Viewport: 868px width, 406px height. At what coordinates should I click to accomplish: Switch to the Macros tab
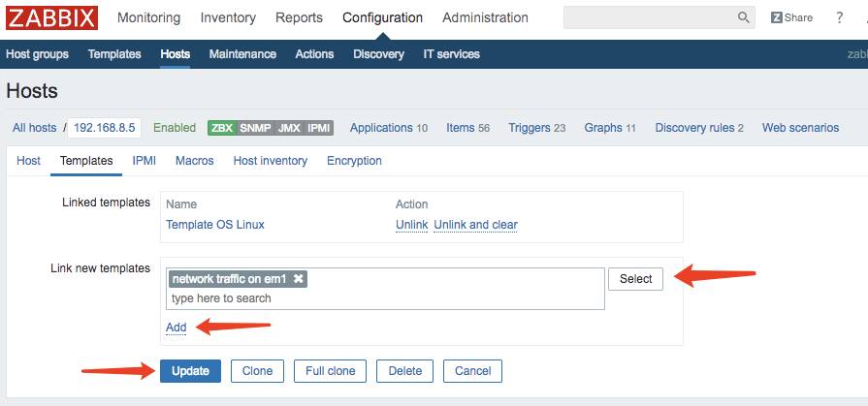tap(194, 161)
